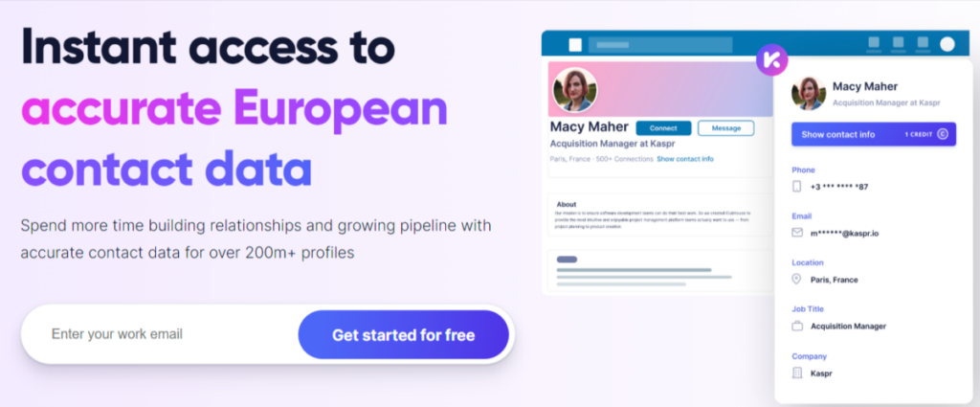This screenshot has width=980, height=407.
Task: Click the phone icon under Phone
Action: (x=796, y=186)
